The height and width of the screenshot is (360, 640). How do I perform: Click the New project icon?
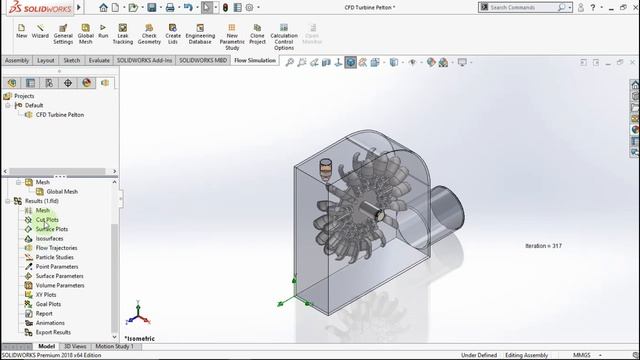(22, 31)
